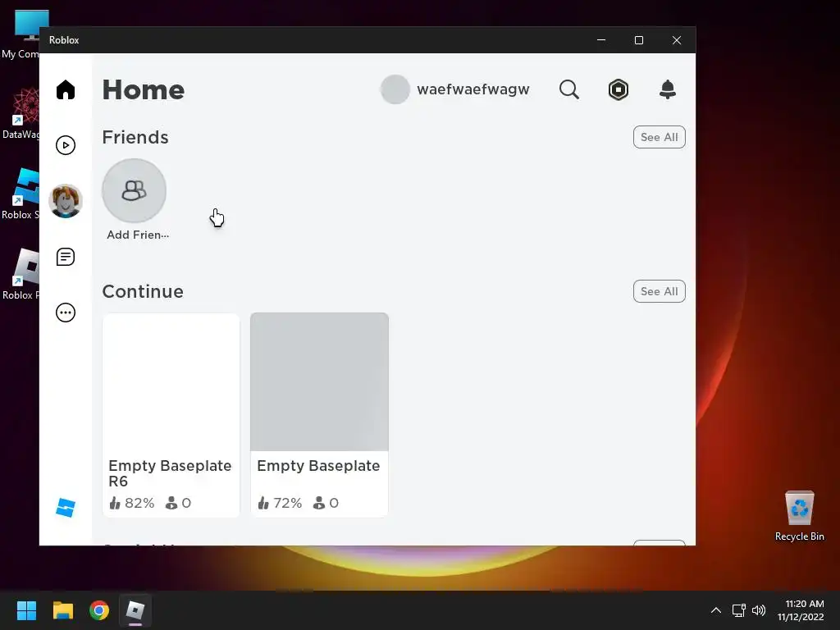Click the Friends section heading

tap(135, 137)
